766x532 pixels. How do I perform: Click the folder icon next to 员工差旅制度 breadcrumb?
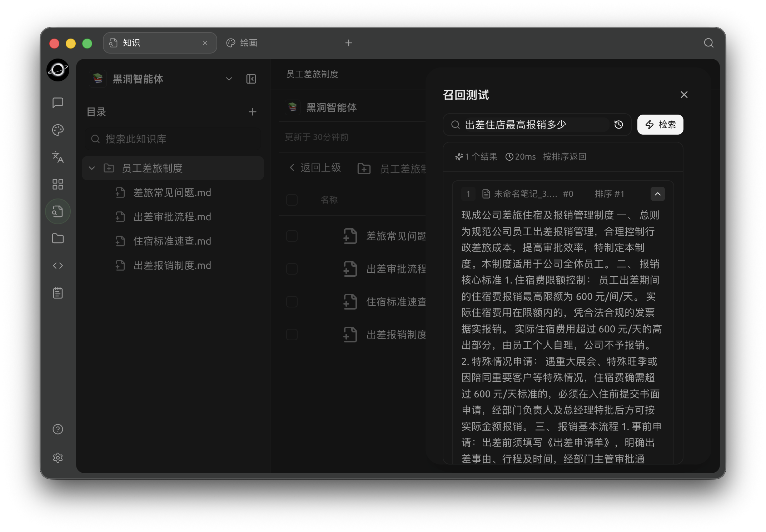[364, 168]
